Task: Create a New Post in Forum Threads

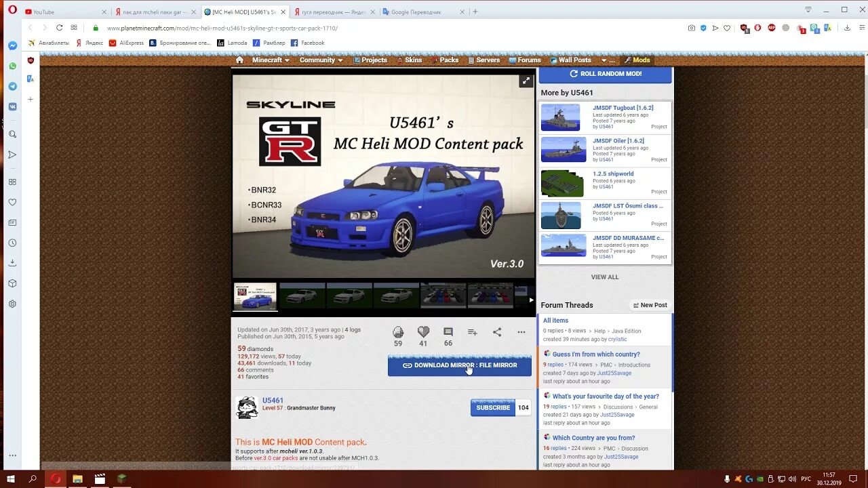Action: pyautogui.click(x=650, y=305)
